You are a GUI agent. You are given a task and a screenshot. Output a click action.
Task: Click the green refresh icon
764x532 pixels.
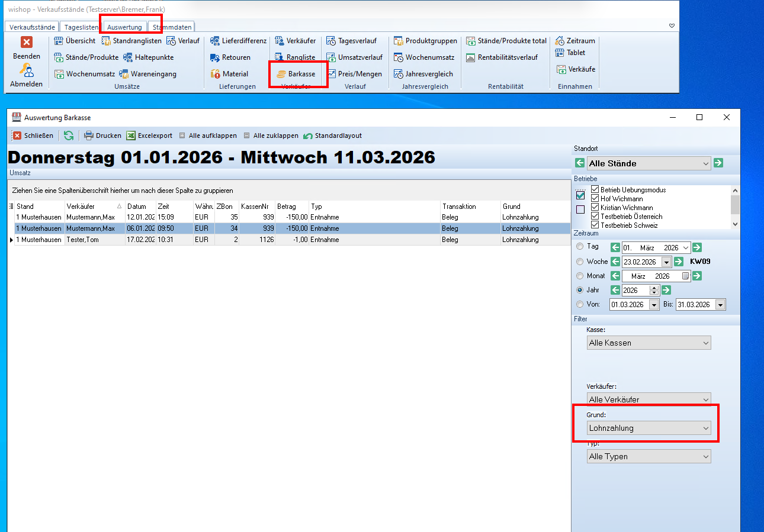tap(69, 136)
